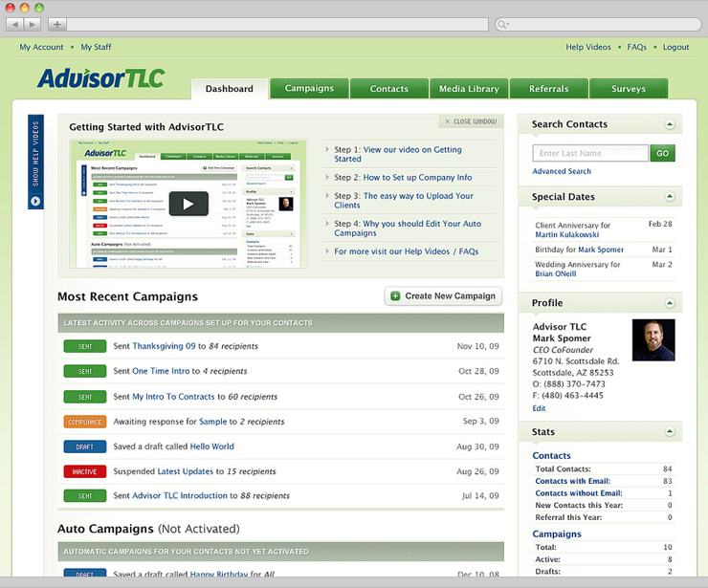The image size is (708, 588).
Task: Open the Campaigns tab
Action: 309,88
